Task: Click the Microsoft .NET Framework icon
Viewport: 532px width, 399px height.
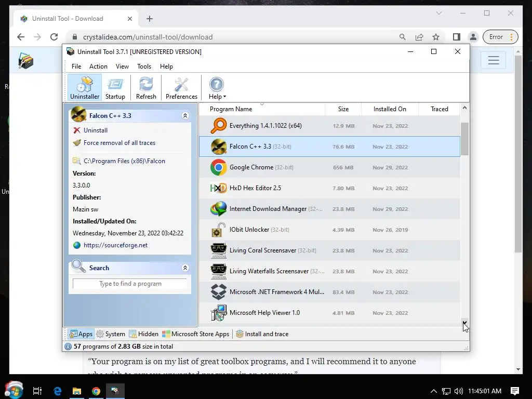Action: pyautogui.click(x=219, y=292)
